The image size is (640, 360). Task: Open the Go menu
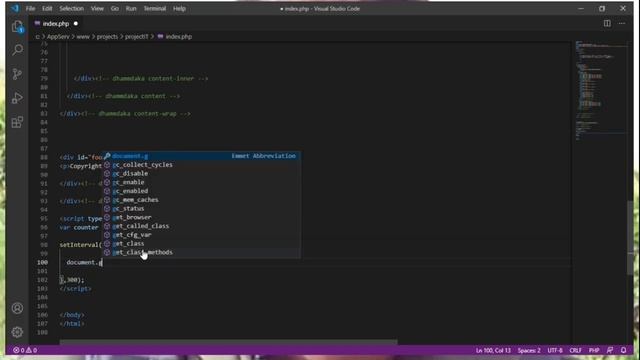[x=115, y=9]
